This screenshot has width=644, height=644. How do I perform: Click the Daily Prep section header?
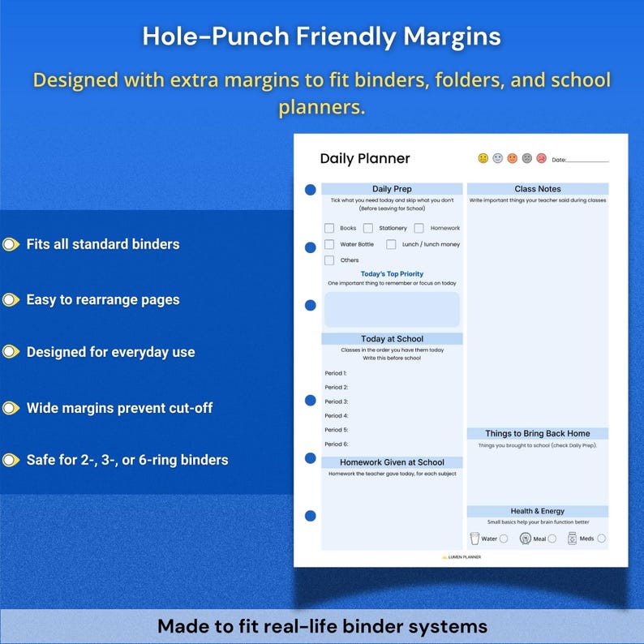click(392, 189)
